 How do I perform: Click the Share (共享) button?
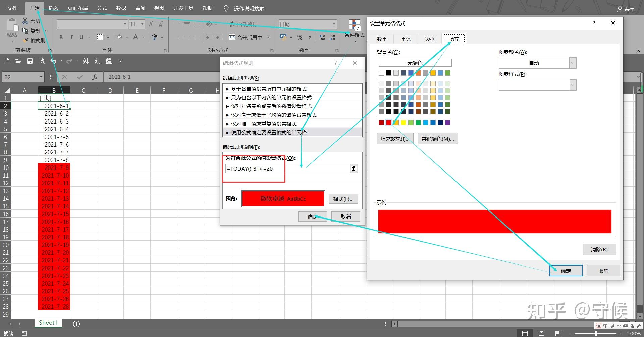coord(626,9)
